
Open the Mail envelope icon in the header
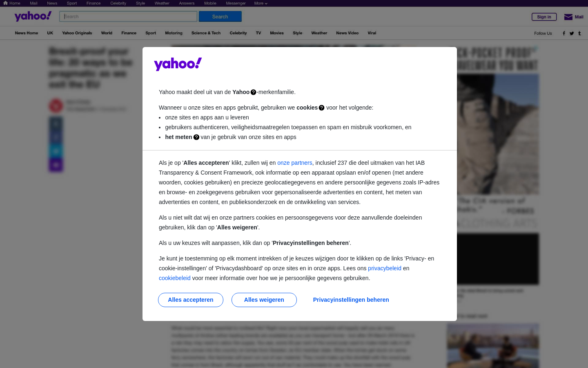pos(568,17)
